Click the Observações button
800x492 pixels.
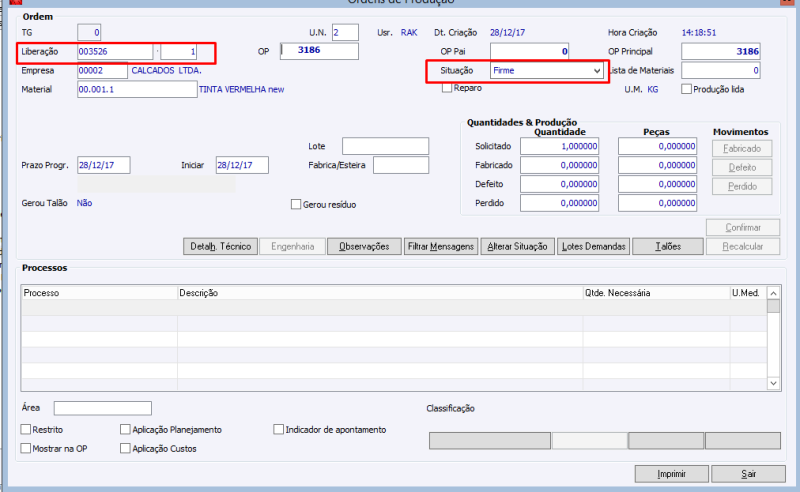364,247
